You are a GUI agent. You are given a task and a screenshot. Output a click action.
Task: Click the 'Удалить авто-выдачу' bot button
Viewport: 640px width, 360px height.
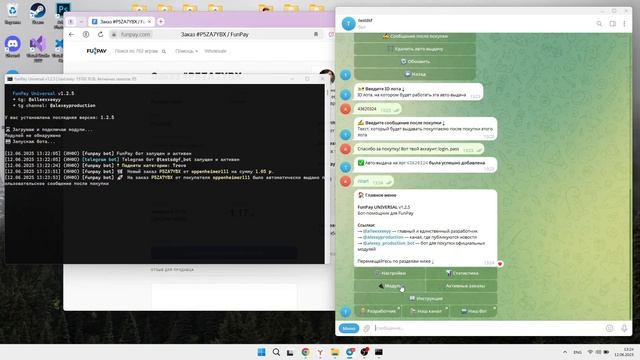415,49
